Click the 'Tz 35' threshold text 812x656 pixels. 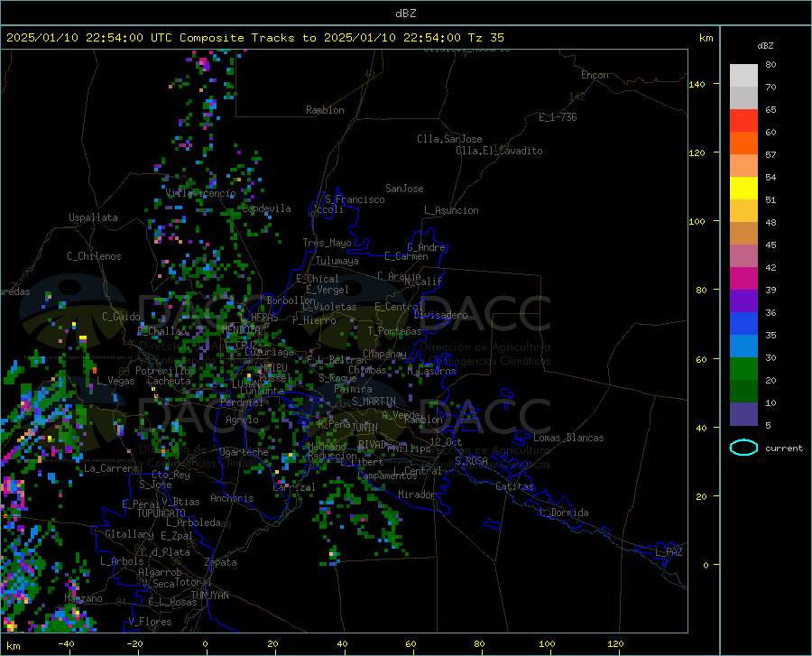485,37
